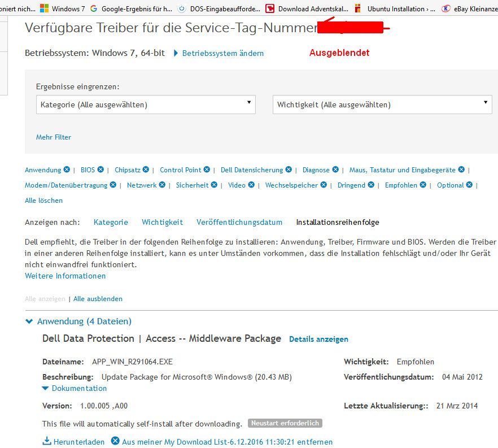Click the remove-from-download-list X icon
This screenshot has height=448, width=498.
coord(115,441)
